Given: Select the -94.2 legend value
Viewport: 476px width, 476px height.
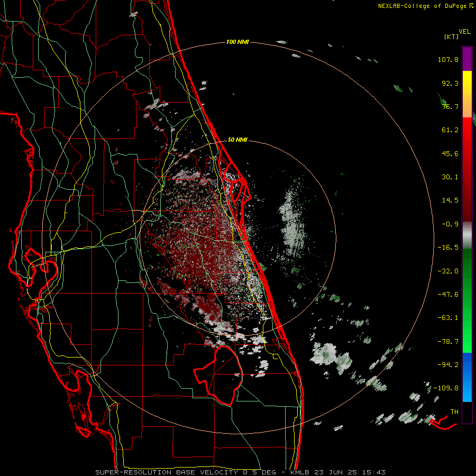Looking at the screenshot, I should [448, 365].
